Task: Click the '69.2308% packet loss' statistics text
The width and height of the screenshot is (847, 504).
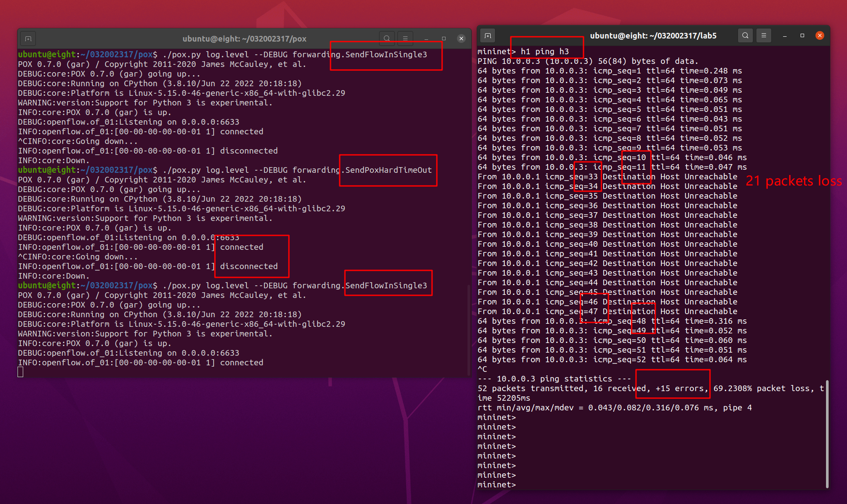Action: click(763, 388)
